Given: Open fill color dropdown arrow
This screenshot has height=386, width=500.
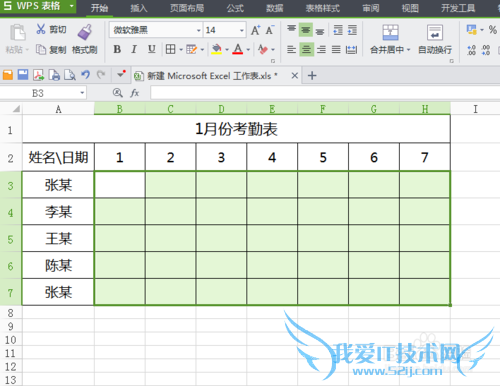Looking at the screenshot, I should [x=227, y=50].
